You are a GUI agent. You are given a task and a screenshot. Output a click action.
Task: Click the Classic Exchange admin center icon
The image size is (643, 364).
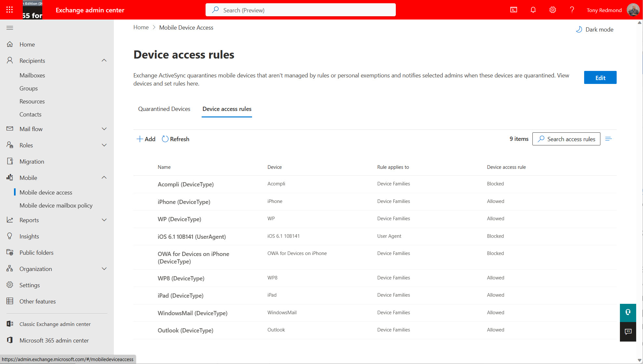tap(10, 324)
